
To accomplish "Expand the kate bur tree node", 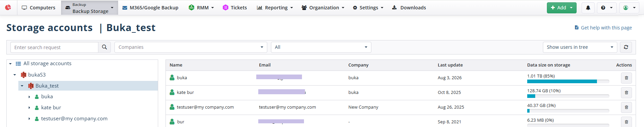I will coord(29,108).
